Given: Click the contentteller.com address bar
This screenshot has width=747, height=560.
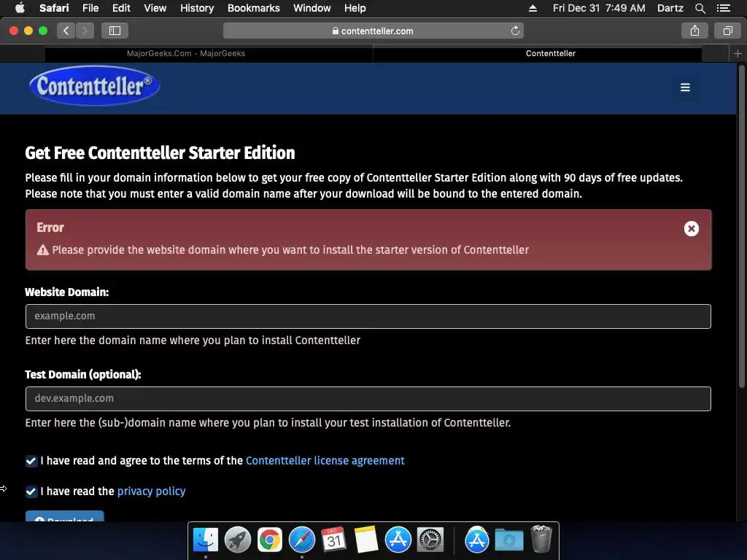Looking at the screenshot, I should pos(373,31).
